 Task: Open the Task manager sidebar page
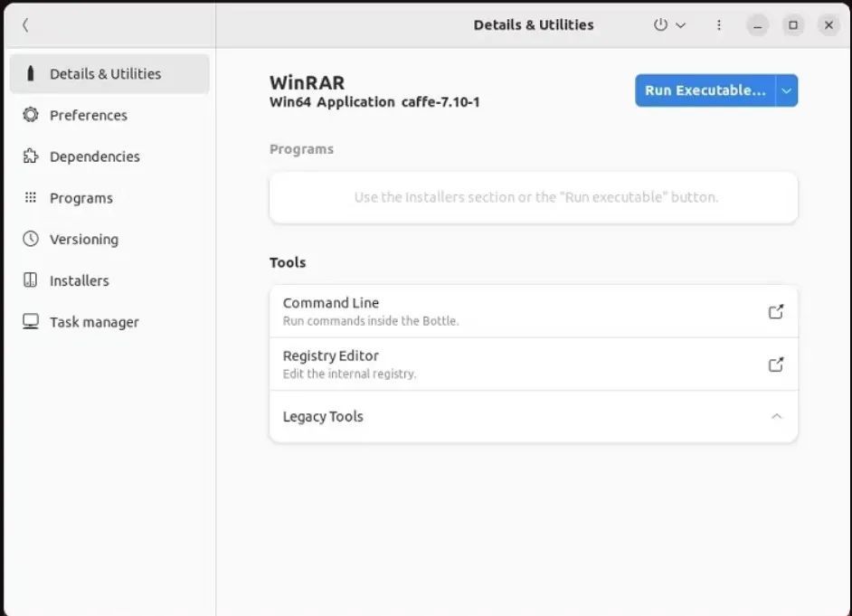(94, 322)
